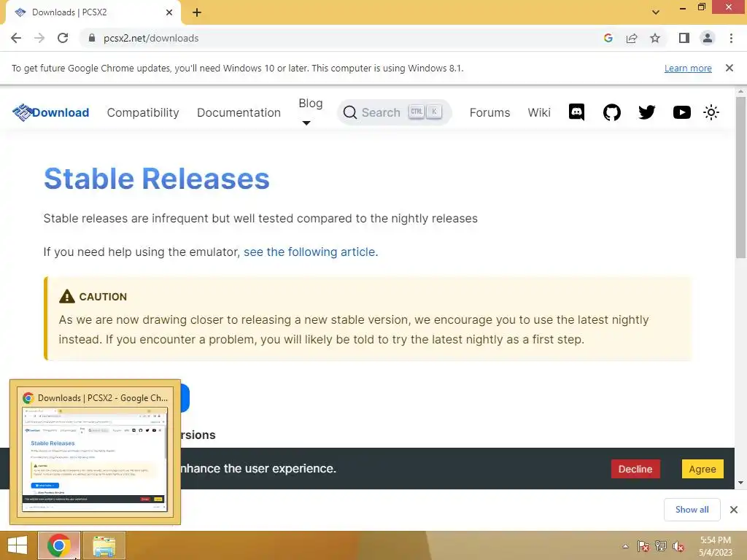Share this page icon
Viewport: 747px width, 560px height.
coord(632,38)
